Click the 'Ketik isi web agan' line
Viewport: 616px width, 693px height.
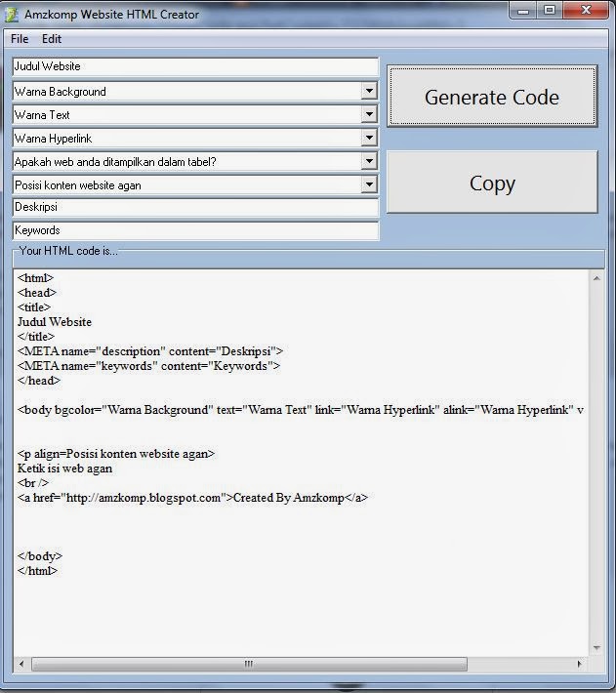(x=64, y=469)
